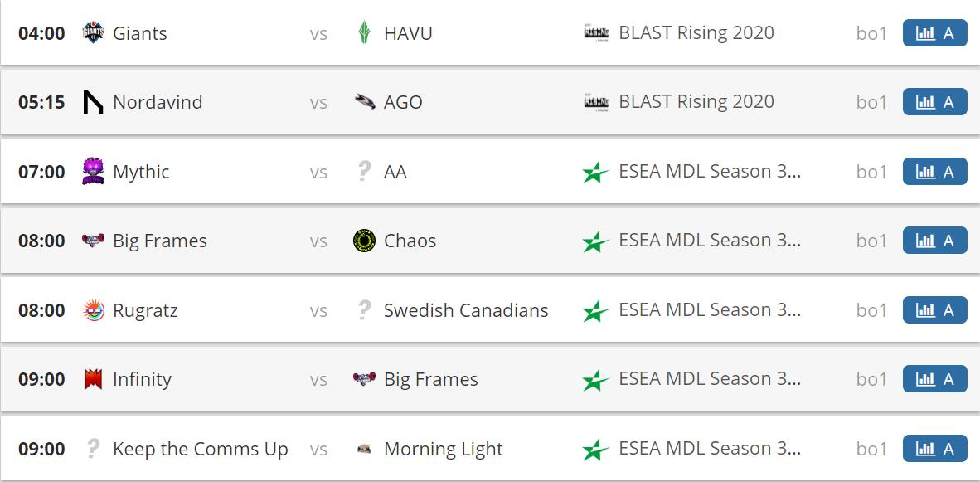Open stats for Keep the Comms Up match
Screen dimensions: 980x482
[x=934, y=449]
